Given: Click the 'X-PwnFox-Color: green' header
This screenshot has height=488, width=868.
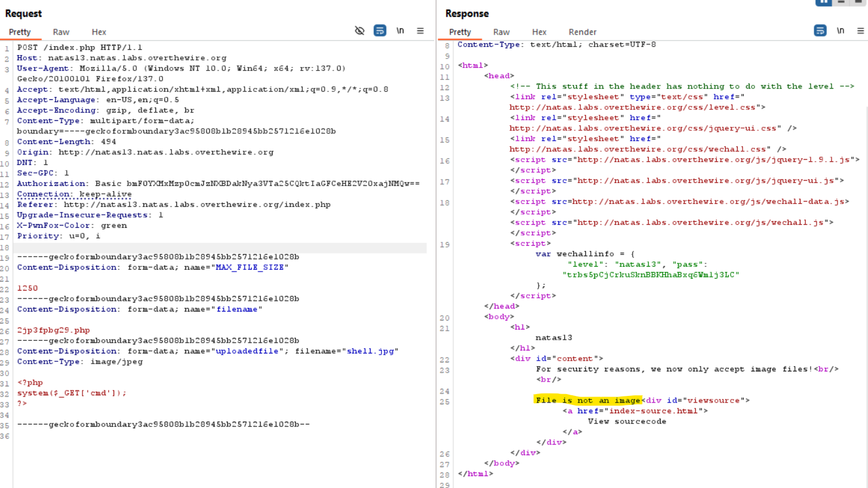Looking at the screenshot, I should tap(72, 225).
